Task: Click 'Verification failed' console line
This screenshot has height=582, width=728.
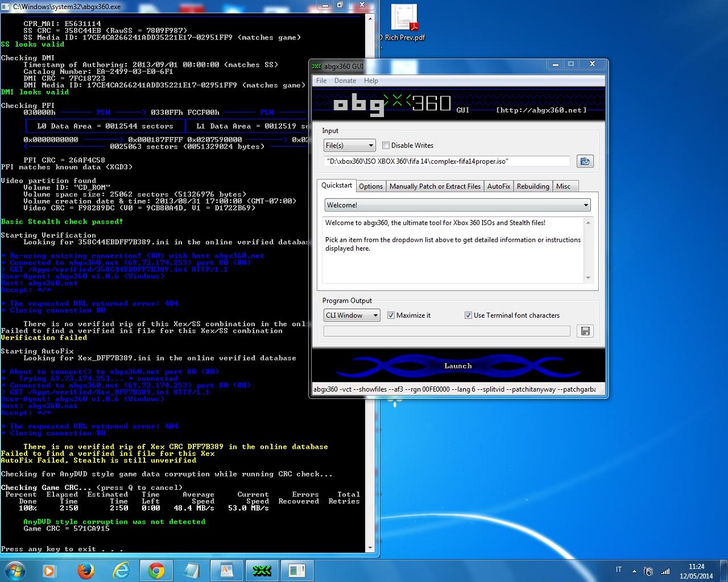Action: click(x=44, y=338)
